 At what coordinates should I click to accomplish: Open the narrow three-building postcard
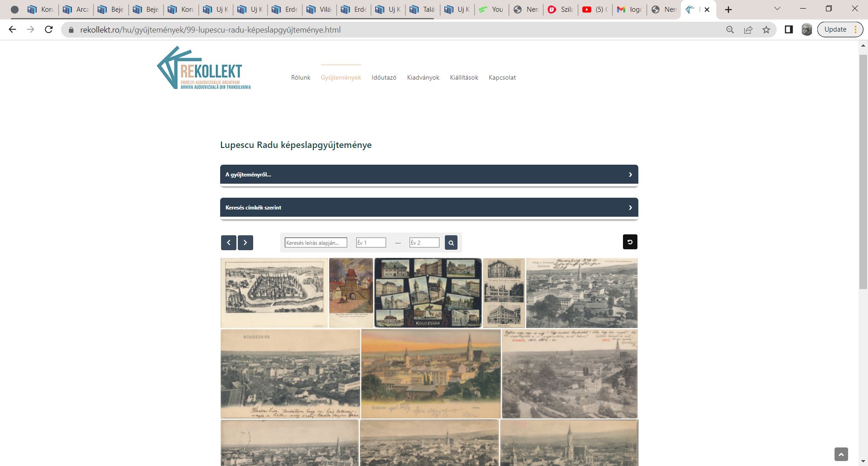tap(504, 293)
